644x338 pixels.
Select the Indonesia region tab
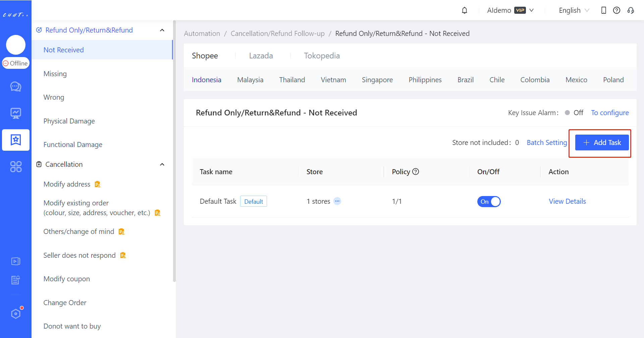tap(207, 80)
